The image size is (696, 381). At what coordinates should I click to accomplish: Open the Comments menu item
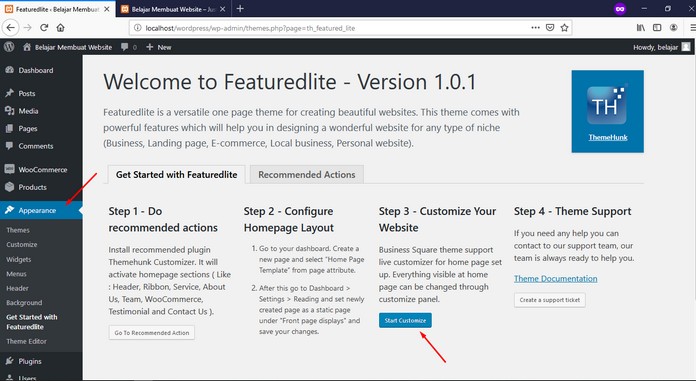[x=41, y=146]
